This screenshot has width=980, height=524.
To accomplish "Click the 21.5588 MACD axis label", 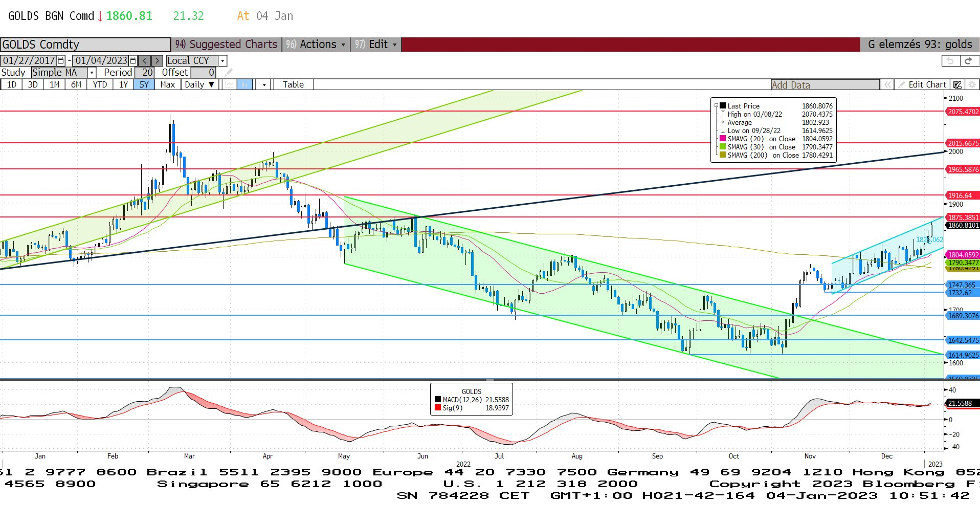I will [962, 403].
